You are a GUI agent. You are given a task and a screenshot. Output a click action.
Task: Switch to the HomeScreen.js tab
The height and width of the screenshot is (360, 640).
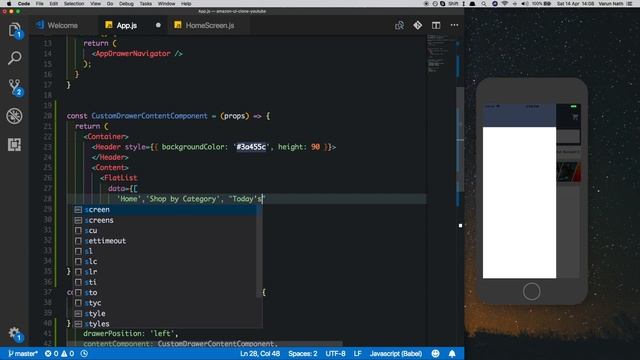[210, 25]
